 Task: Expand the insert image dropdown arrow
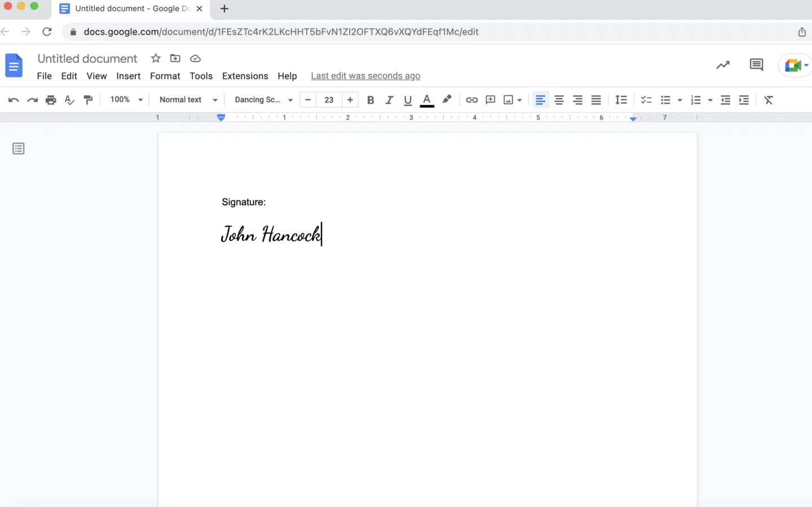tap(519, 100)
